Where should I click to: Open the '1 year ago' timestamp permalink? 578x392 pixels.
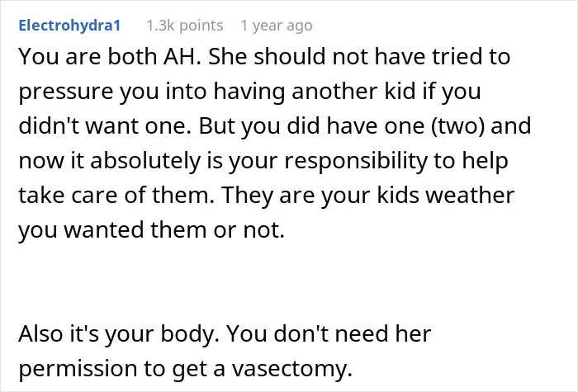click(x=277, y=26)
